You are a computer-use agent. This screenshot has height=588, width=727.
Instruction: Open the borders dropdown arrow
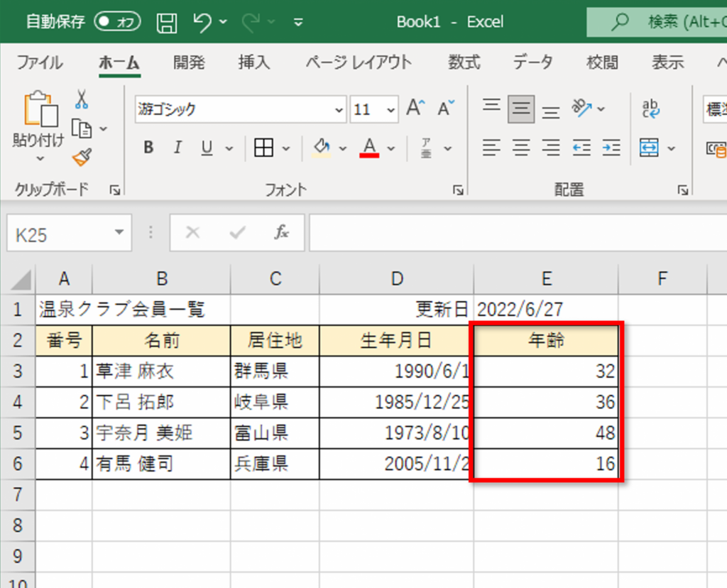pos(286,148)
